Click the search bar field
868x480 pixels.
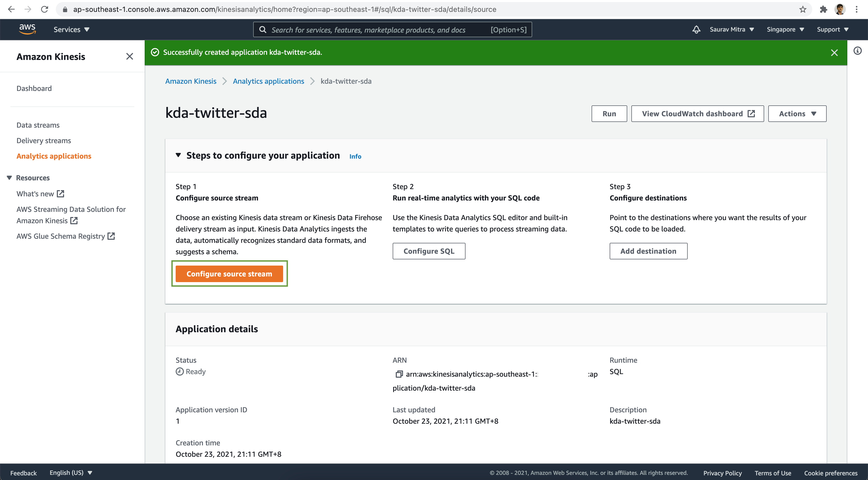pyautogui.click(x=393, y=29)
